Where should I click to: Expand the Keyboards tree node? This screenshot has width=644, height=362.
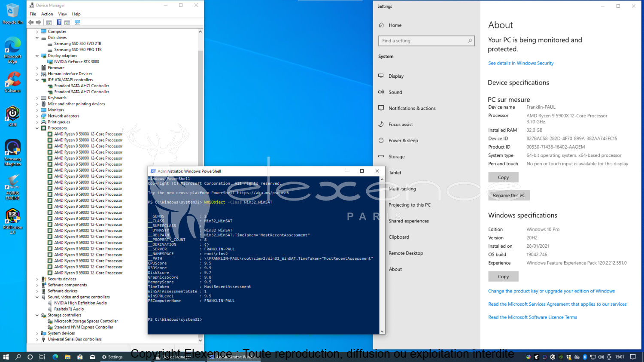pos(37,98)
